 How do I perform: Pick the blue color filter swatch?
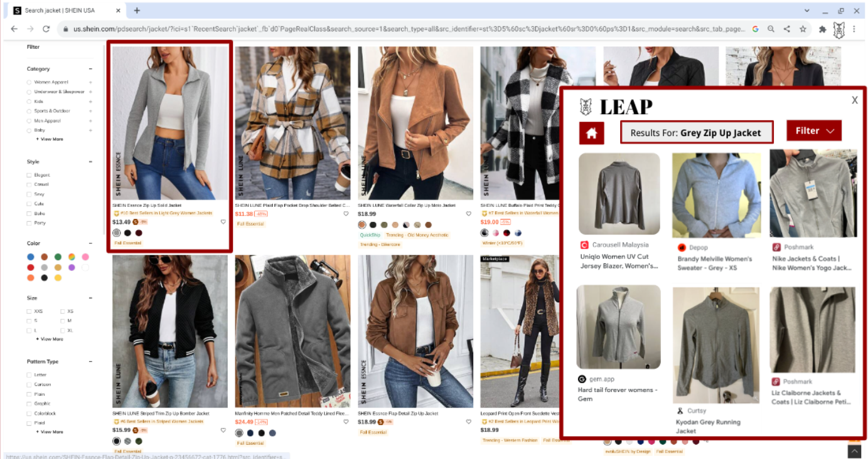click(x=31, y=257)
